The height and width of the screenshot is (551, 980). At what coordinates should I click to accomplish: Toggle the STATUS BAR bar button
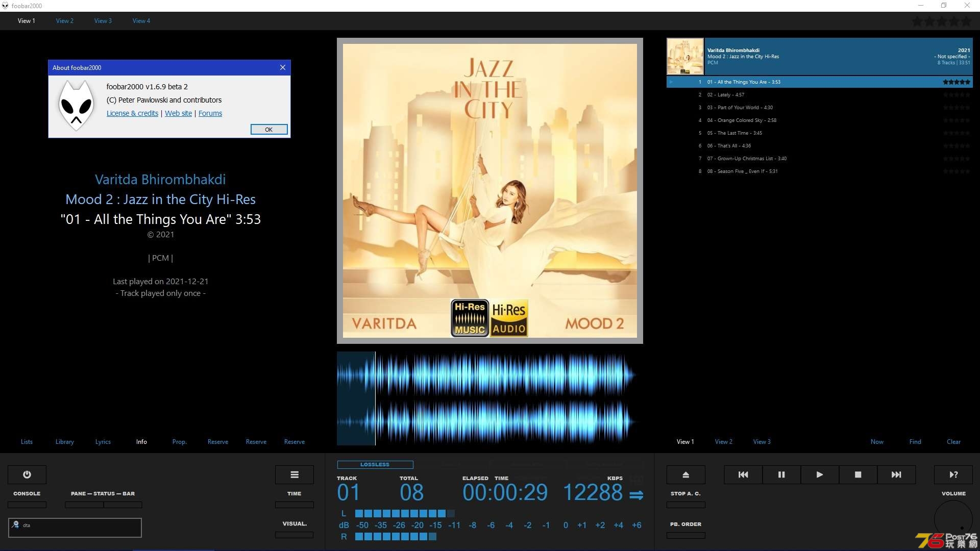(123, 505)
